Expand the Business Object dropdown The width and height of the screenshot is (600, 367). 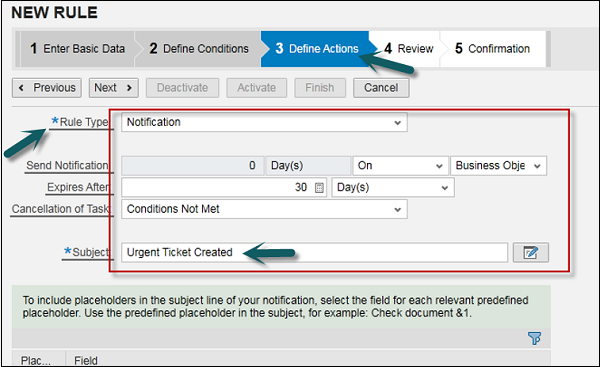point(498,166)
